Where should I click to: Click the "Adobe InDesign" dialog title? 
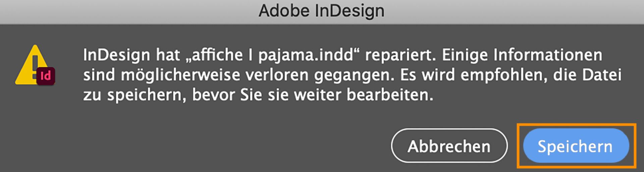point(321,11)
